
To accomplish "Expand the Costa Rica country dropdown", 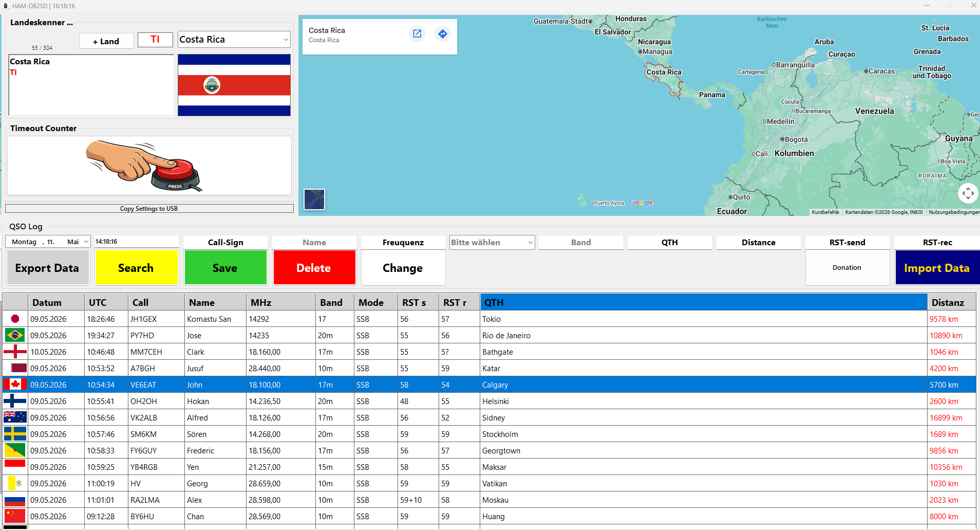I will [x=286, y=40].
